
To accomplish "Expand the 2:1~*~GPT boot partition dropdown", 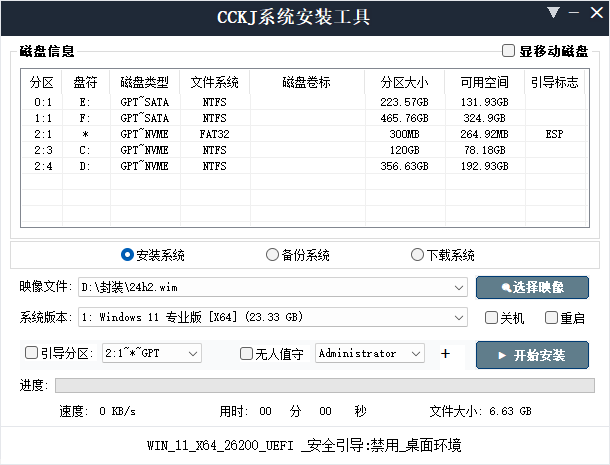I will pyautogui.click(x=192, y=353).
